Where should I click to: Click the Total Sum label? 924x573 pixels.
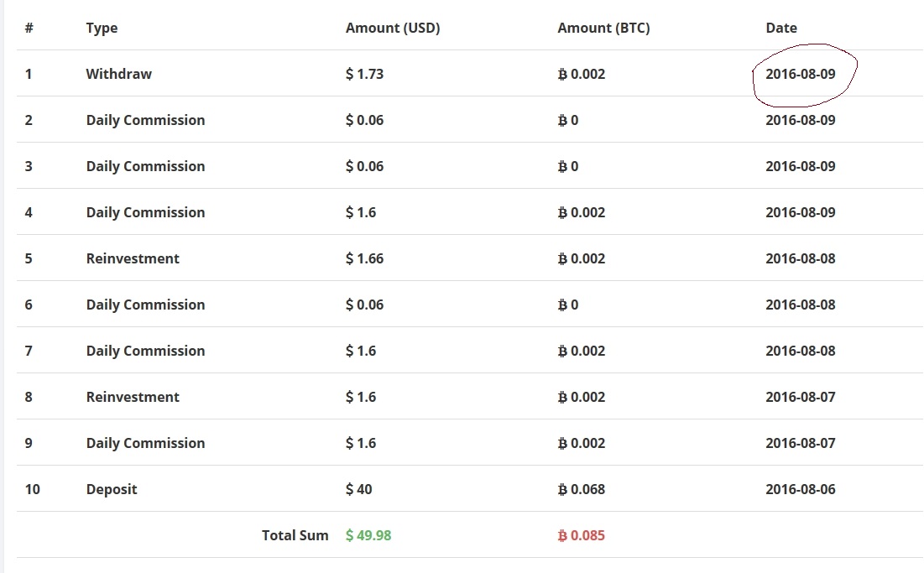tap(295, 535)
